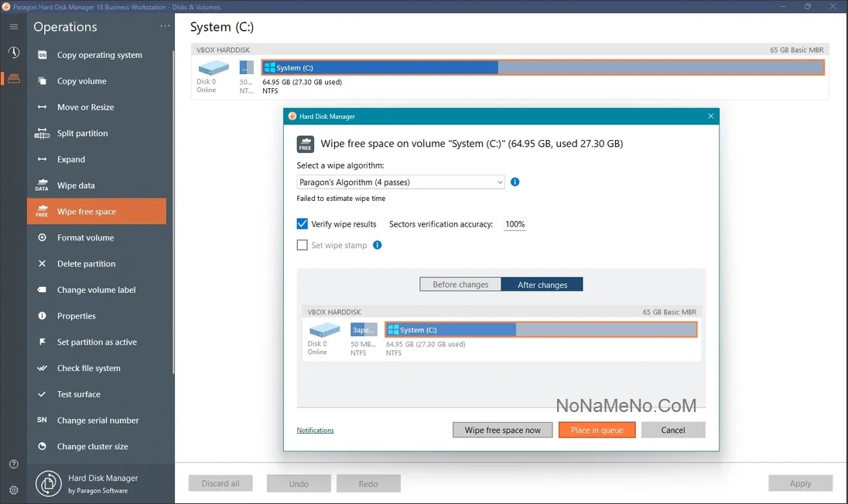Screen dimensions: 848x504
Task: Open the history clock icon
Action: tap(13, 53)
